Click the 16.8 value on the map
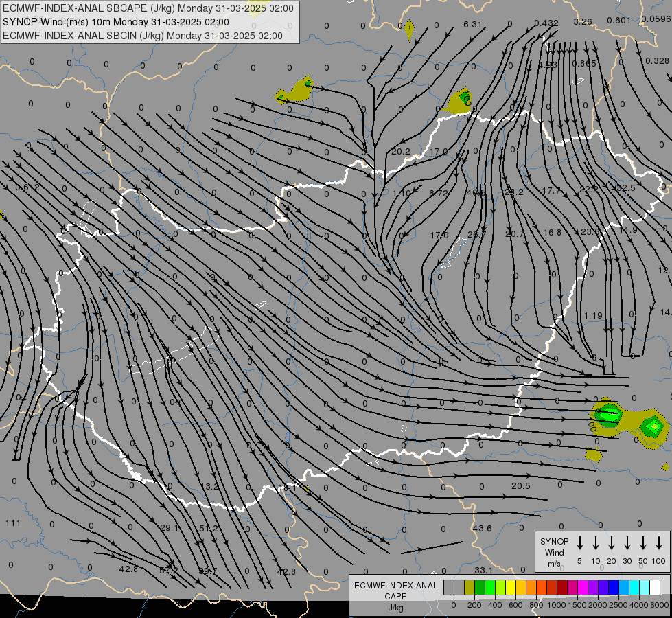The width and height of the screenshot is (672, 618). (552, 233)
